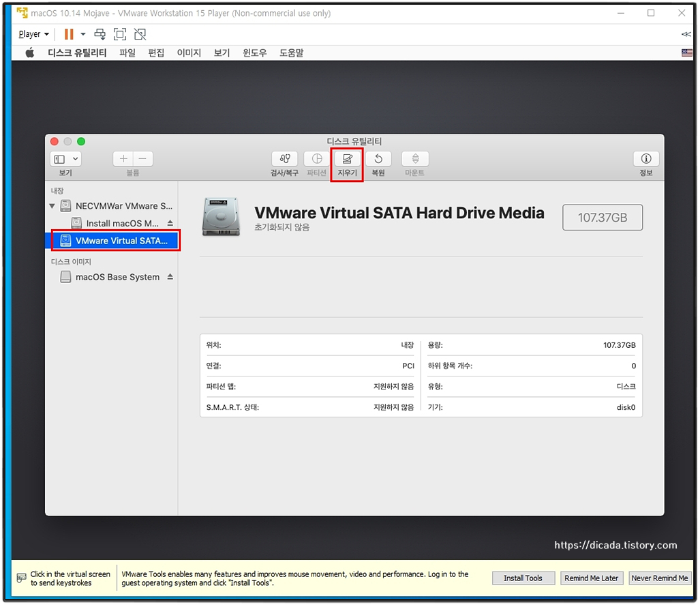Viewport: 700px width, 605px height.
Task: Open the 이미지 (Images) menu
Action: coord(189,53)
